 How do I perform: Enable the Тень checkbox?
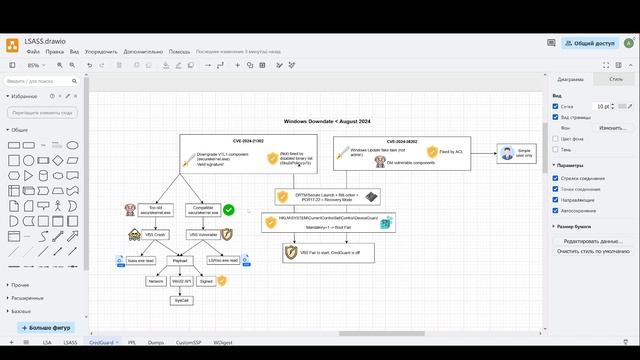pos(555,149)
